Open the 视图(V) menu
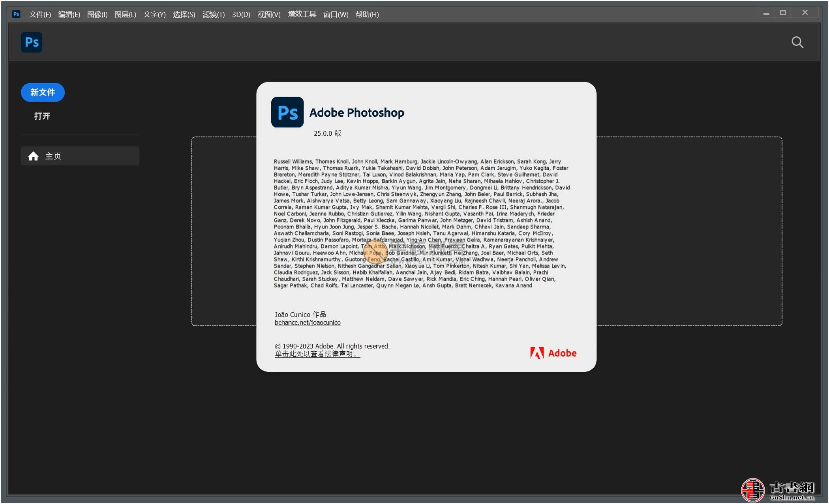The image size is (829, 504). [x=269, y=15]
